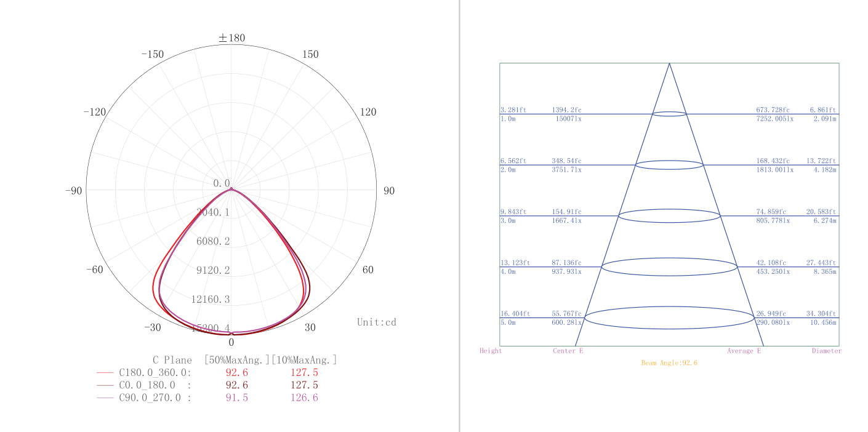Click the red line sample beside C180.0_360.0
This screenshot has width=868, height=432.
pos(105,373)
